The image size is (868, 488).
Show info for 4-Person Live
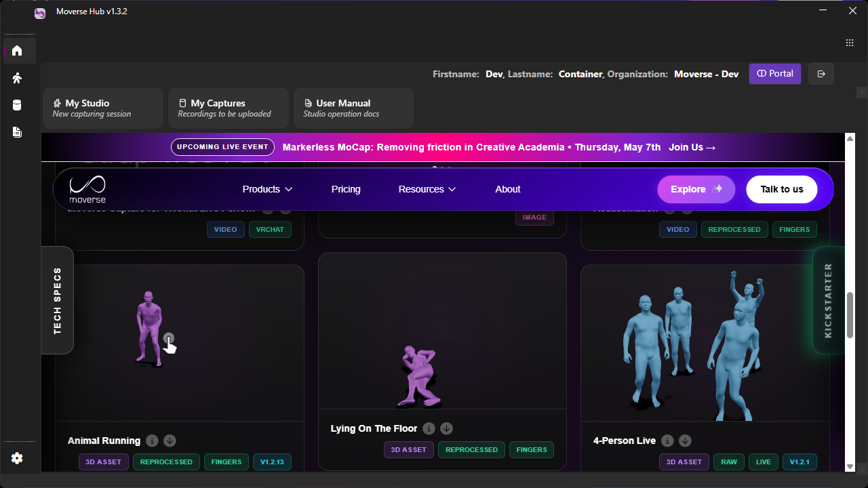(x=667, y=441)
